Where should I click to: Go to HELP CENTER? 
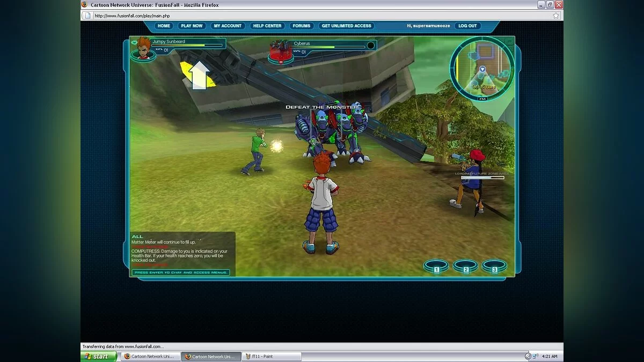click(267, 26)
